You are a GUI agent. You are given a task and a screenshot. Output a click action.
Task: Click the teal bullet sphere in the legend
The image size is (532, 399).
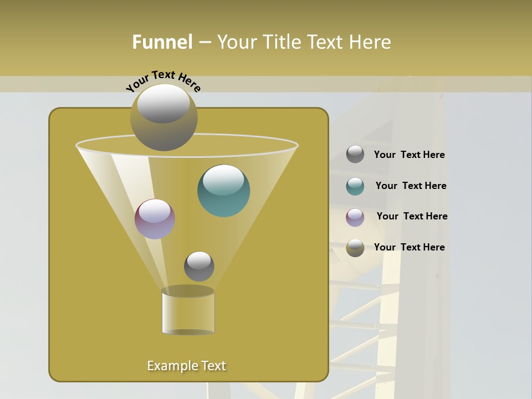click(x=354, y=186)
